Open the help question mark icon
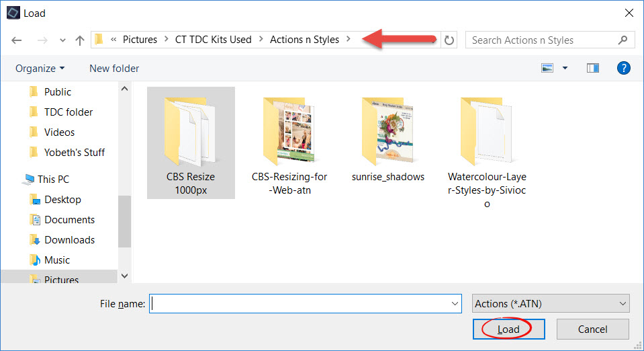Viewport: 644px width, 351px height. [x=623, y=68]
